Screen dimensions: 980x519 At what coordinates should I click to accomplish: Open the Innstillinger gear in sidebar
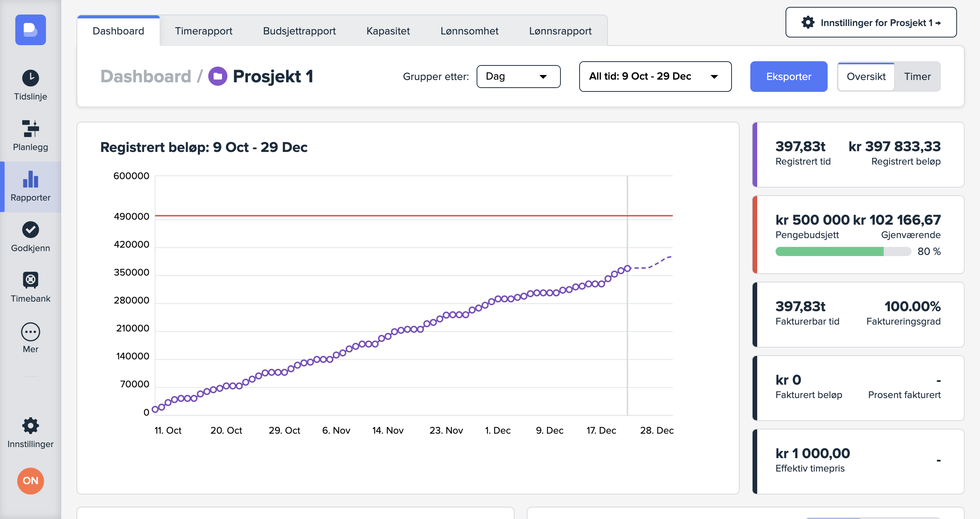click(31, 426)
